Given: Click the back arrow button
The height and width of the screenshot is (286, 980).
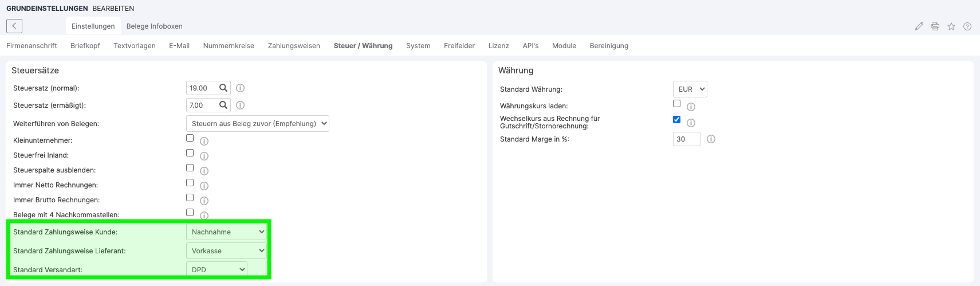Looking at the screenshot, I should click(x=14, y=26).
